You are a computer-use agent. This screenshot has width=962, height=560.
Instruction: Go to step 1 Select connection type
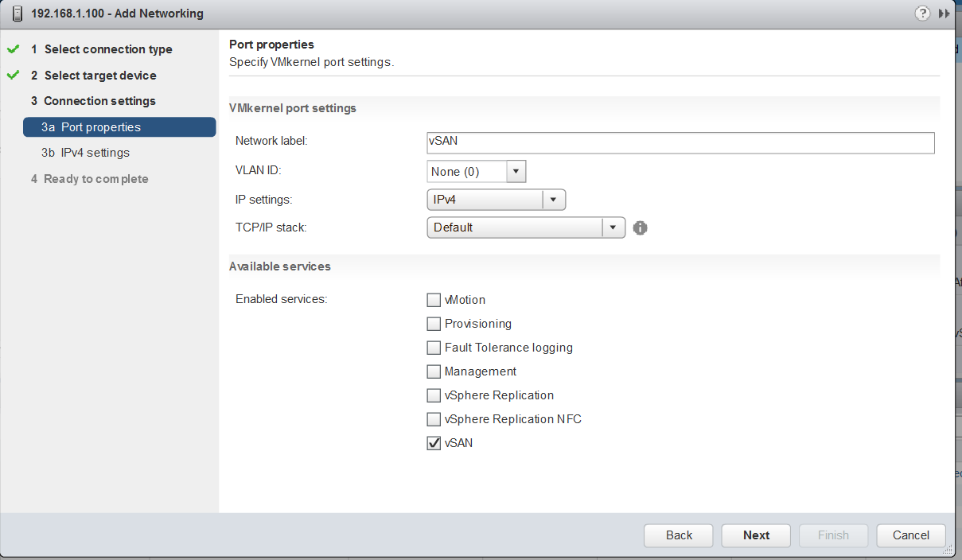click(108, 49)
